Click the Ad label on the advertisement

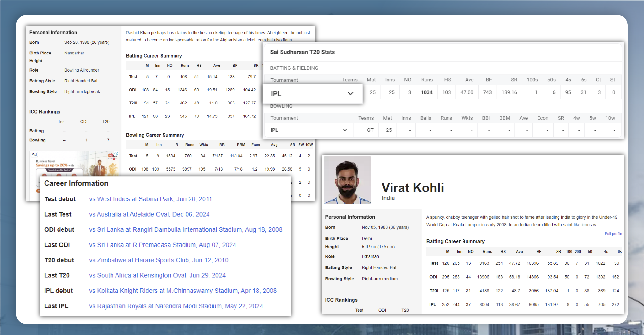[34, 154]
